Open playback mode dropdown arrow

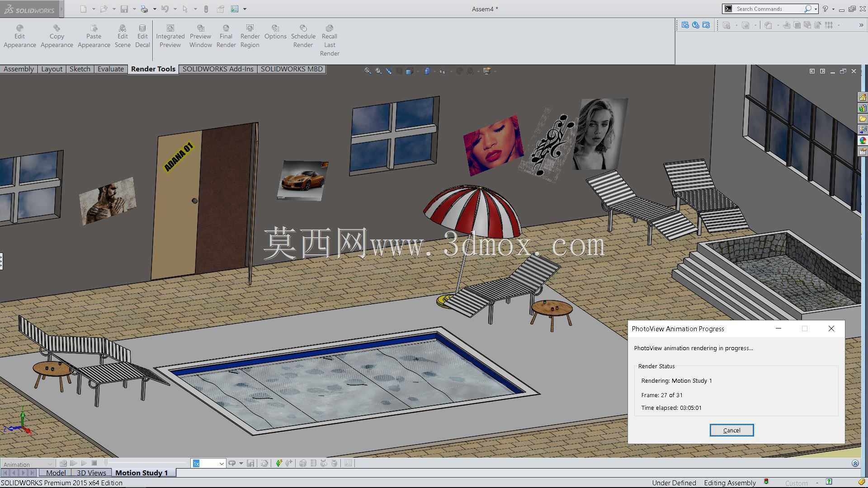click(241, 463)
